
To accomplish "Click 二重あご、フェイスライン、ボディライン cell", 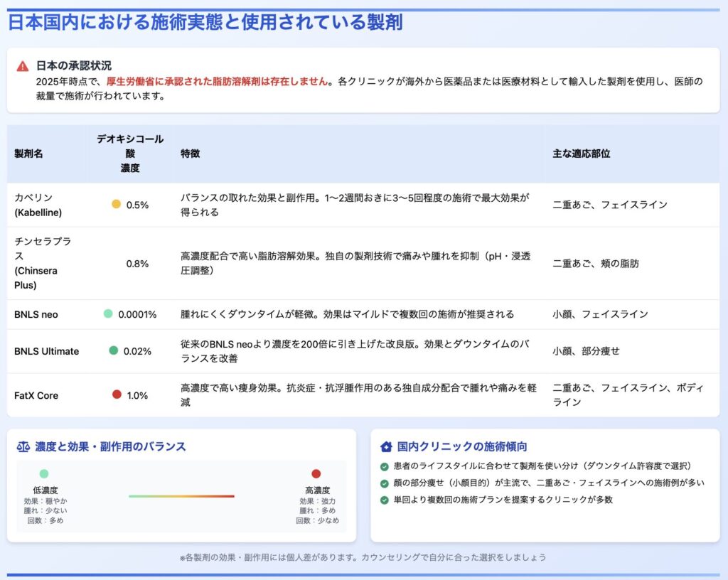I will click(628, 395).
